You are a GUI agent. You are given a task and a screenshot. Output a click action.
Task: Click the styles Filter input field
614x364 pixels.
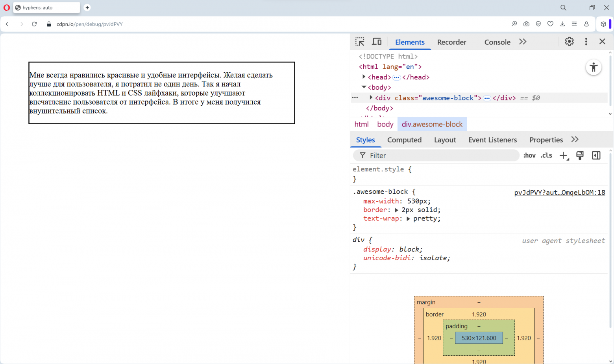click(441, 156)
